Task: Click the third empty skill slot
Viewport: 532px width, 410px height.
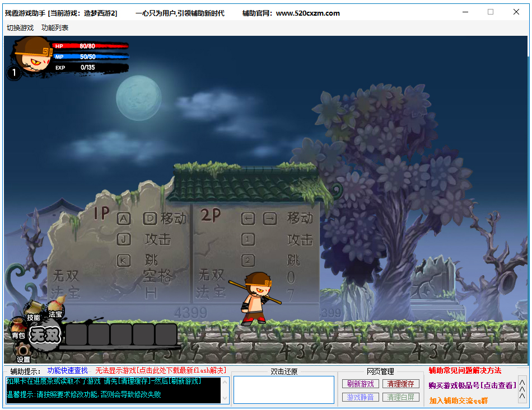Action: 121,334
